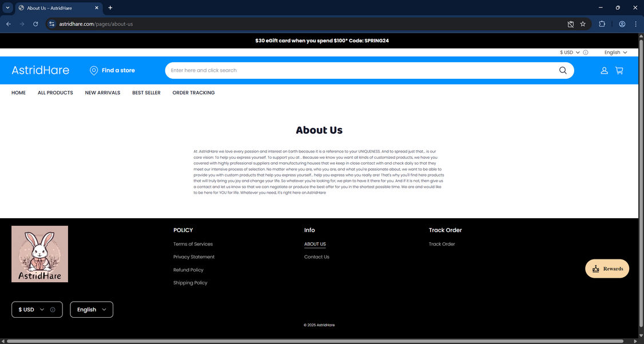Open ALL PRODUCTS menu item
Screen dimensions: 644x344
coord(55,93)
